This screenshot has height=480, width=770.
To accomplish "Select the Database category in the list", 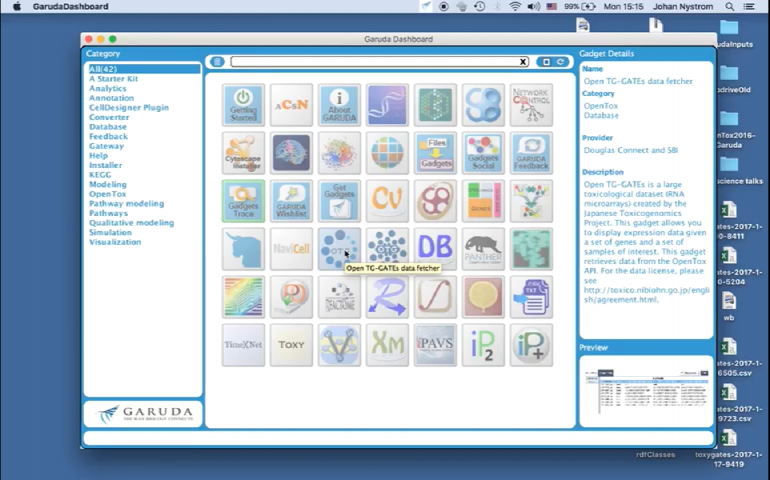I will click(x=108, y=127).
